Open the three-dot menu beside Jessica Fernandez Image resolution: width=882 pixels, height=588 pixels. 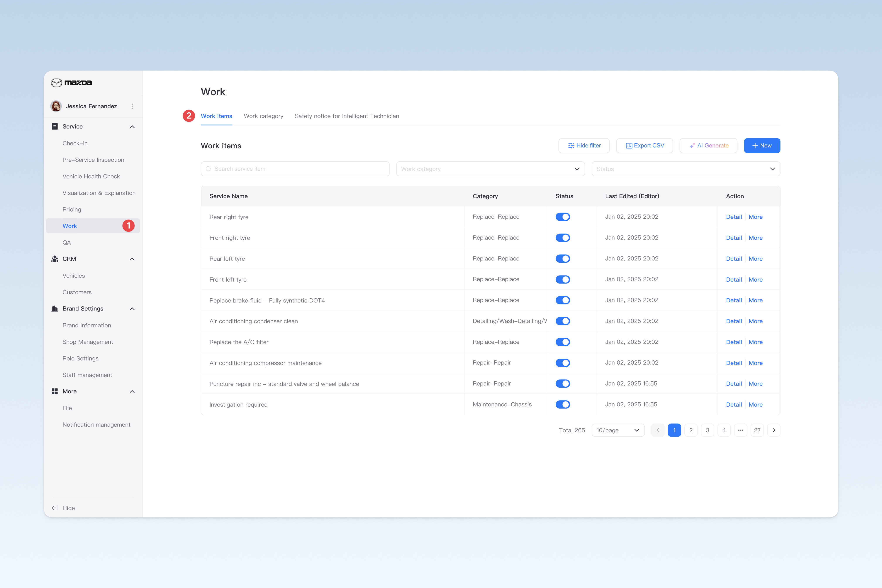[132, 106]
